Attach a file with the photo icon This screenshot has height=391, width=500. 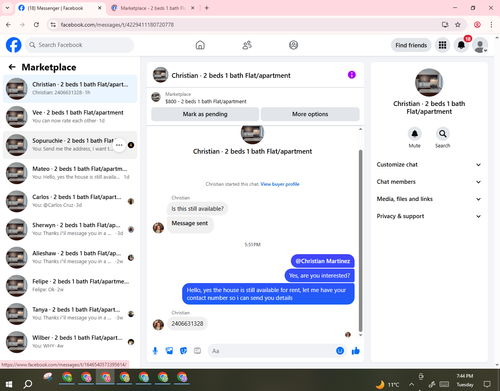(169, 351)
